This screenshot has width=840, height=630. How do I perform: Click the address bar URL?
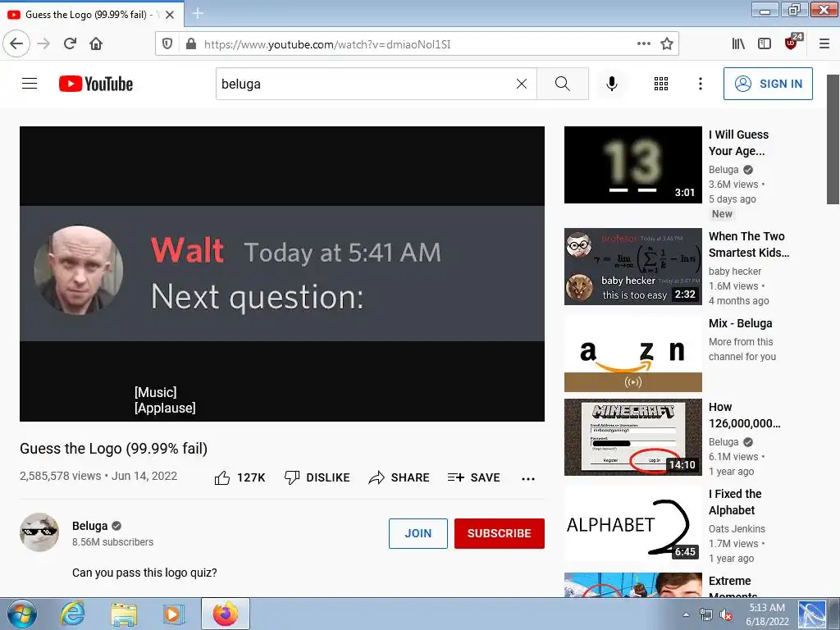(326, 44)
